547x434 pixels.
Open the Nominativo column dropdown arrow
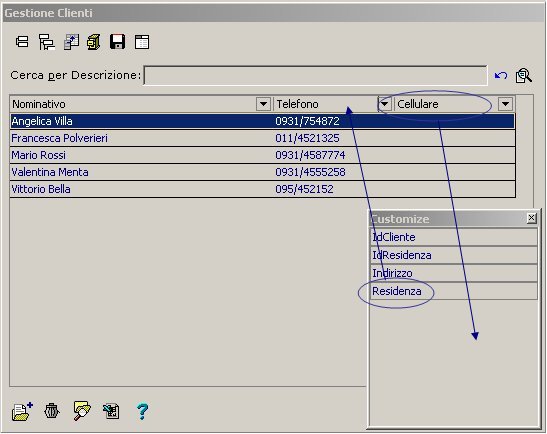pyautogui.click(x=263, y=104)
